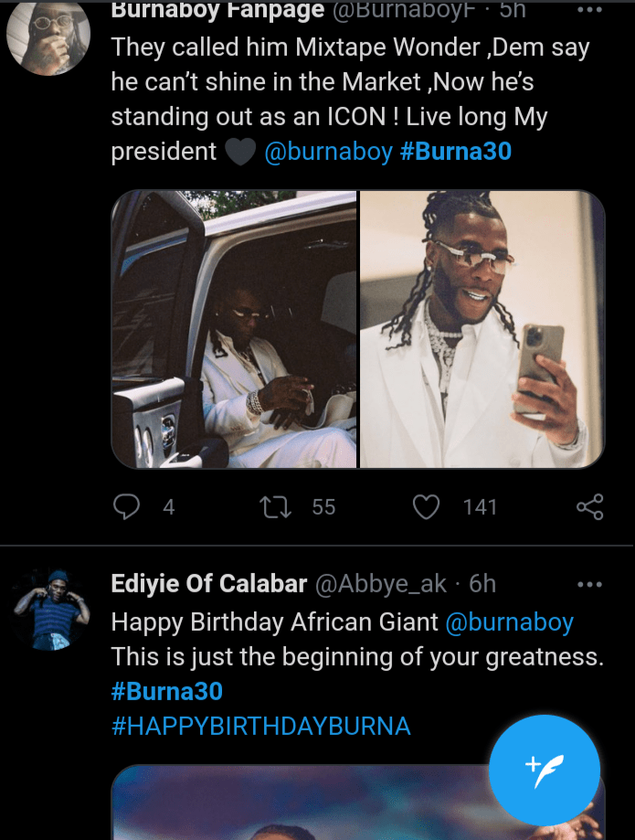
Task: Open the #Burna30 hashtag in Fanpage tweet
Action: click(456, 151)
